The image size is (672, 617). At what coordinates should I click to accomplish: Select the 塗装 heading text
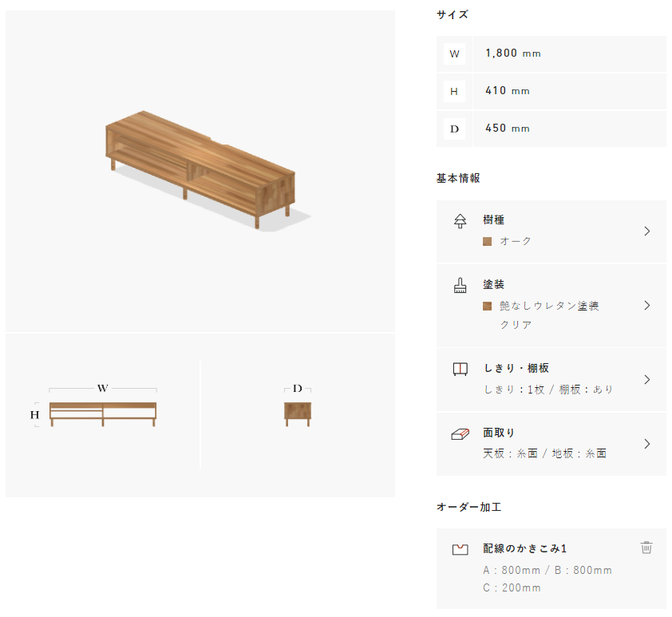tap(494, 284)
